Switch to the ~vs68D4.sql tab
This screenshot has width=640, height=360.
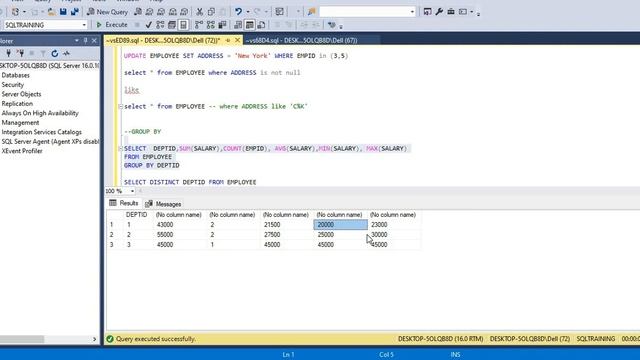point(302,40)
